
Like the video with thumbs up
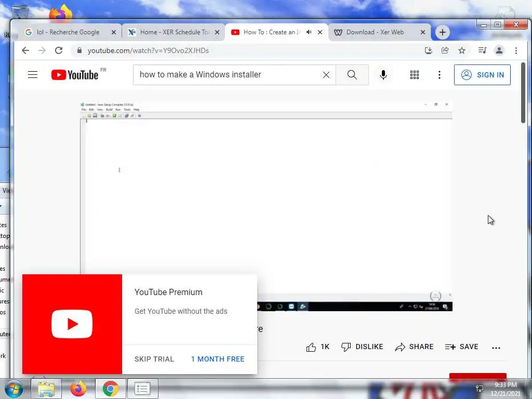(317, 347)
